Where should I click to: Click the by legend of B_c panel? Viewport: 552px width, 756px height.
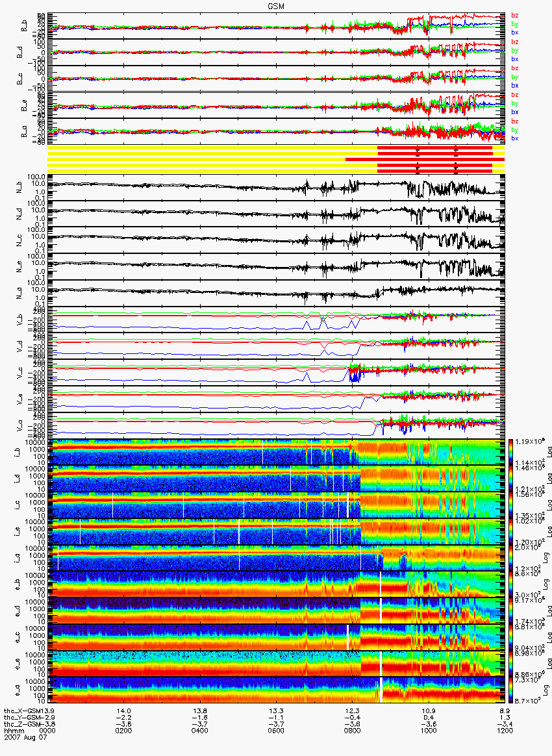tap(514, 77)
